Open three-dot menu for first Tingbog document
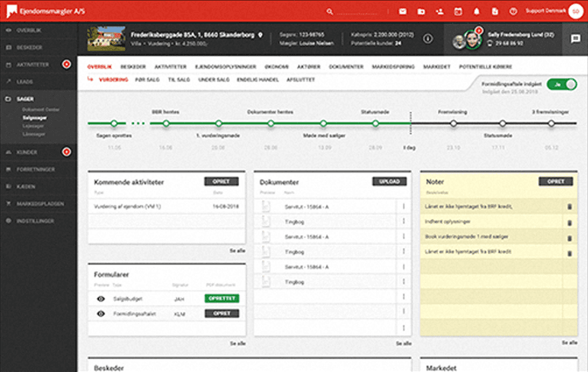Image resolution: width=588 pixels, height=372 pixels. pyautogui.click(x=404, y=221)
